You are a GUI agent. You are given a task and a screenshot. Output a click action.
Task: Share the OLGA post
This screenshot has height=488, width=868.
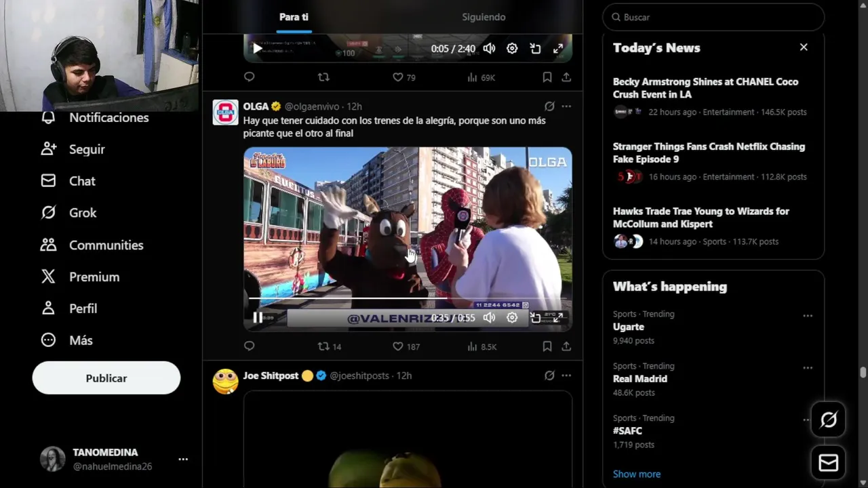[x=566, y=346]
